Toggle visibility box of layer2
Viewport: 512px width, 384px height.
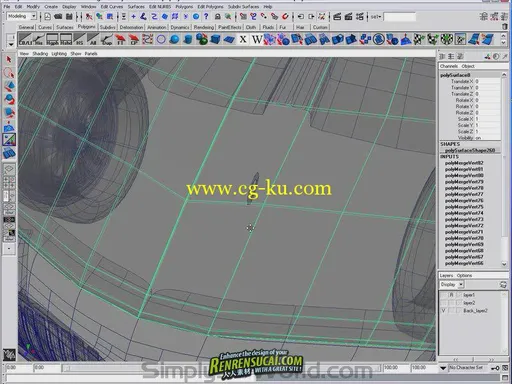pyautogui.click(x=443, y=303)
